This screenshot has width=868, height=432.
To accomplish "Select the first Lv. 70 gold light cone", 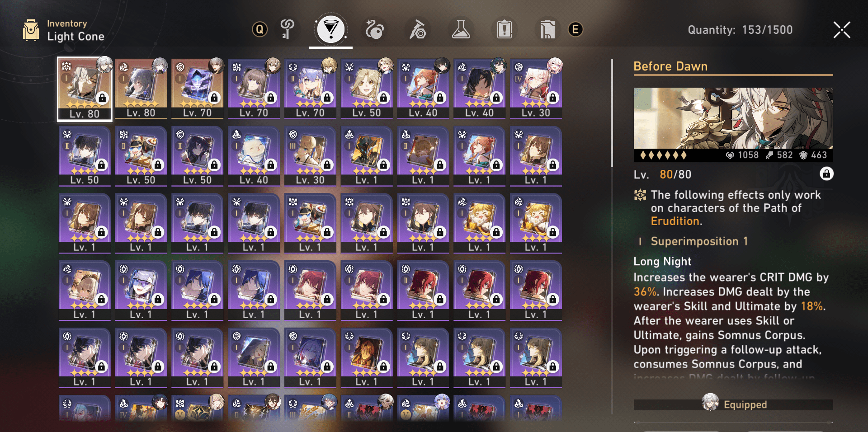I will 198,89.
